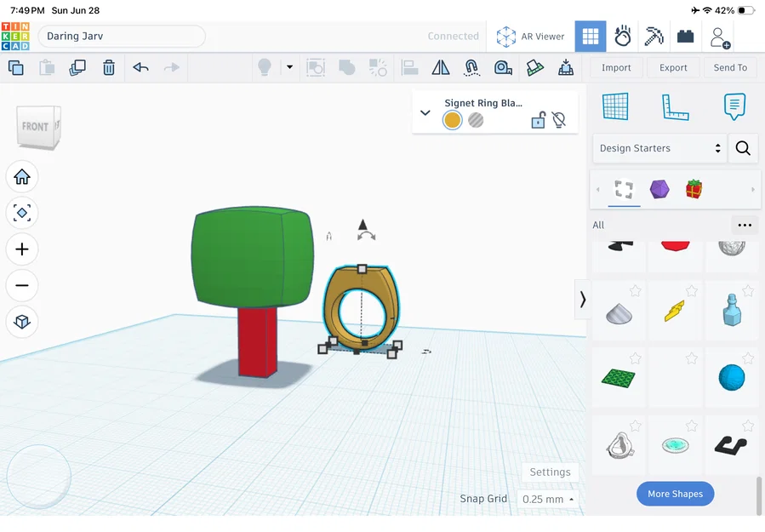This screenshot has width=765, height=532.
Task: Go to Home view
Action: 22,177
